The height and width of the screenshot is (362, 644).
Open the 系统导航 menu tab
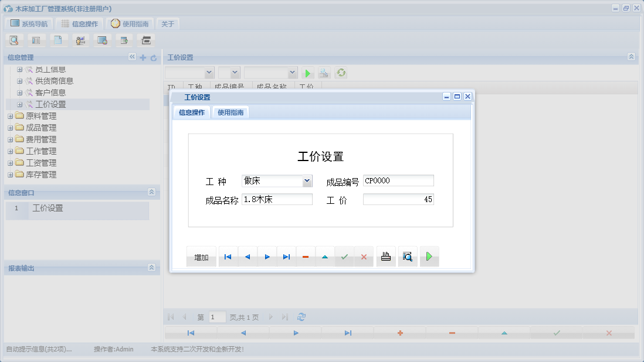click(28, 23)
